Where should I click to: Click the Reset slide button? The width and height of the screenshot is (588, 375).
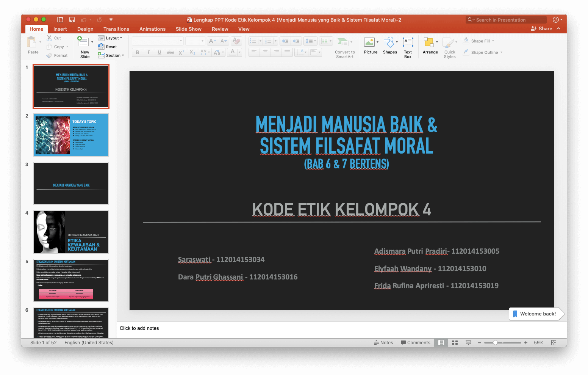coord(108,47)
